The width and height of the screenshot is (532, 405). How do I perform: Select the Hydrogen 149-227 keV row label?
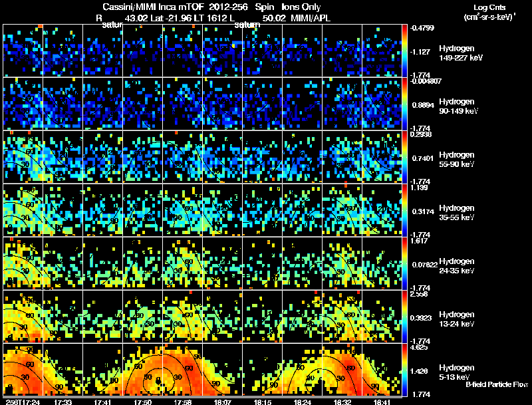(x=460, y=53)
